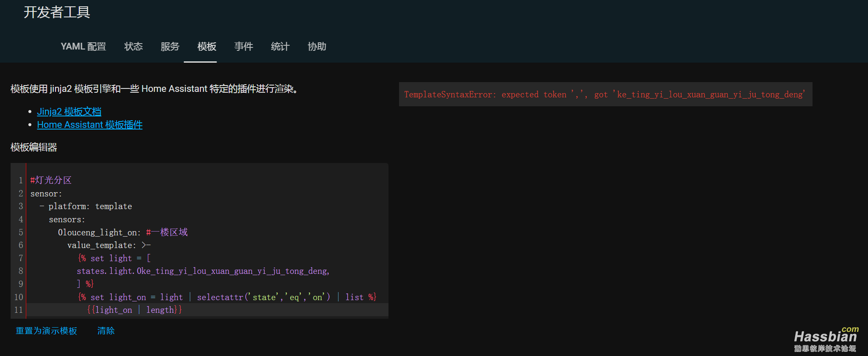Click the 模板编辑器 heading
Image resolution: width=868 pixels, height=356 pixels.
click(x=34, y=147)
